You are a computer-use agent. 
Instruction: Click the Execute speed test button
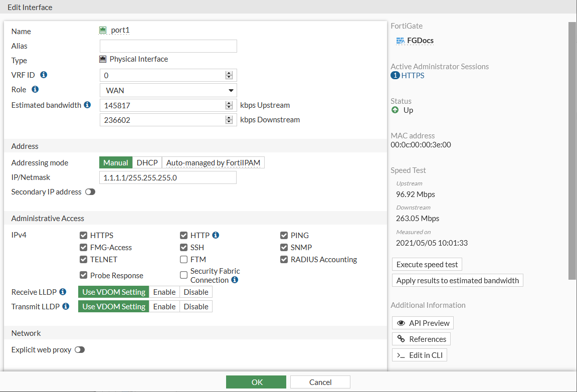click(427, 264)
